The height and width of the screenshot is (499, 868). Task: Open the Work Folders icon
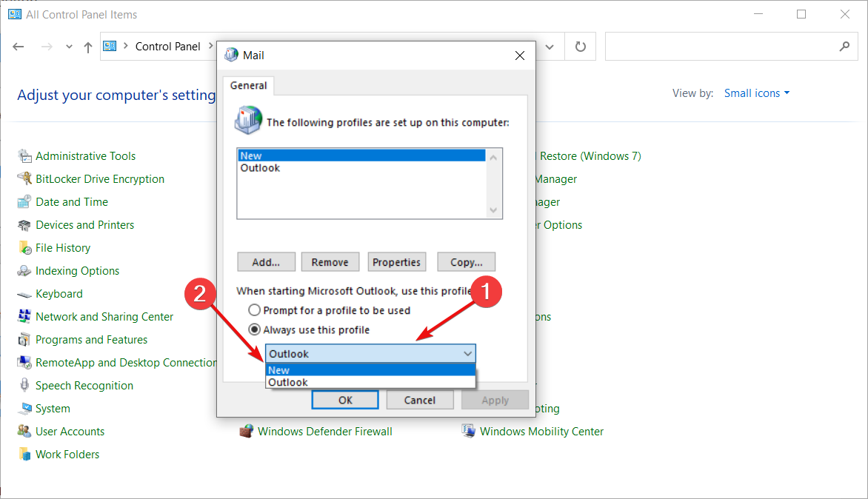[24, 454]
